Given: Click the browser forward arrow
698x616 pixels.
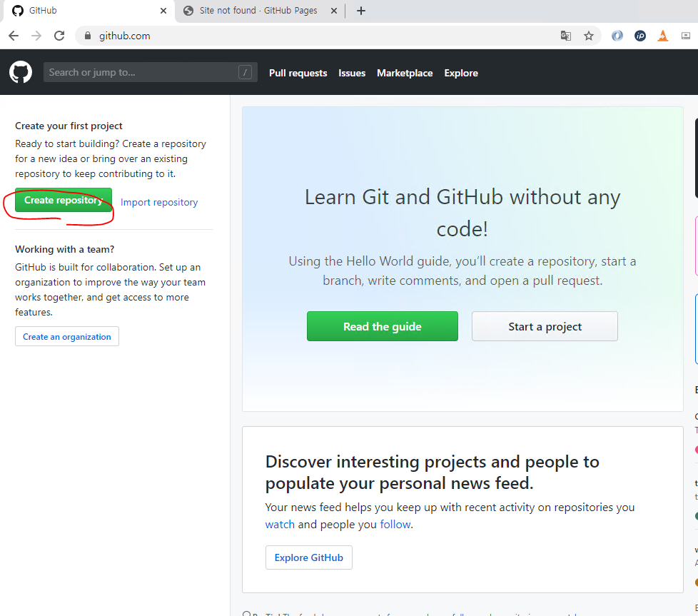Looking at the screenshot, I should click(36, 36).
